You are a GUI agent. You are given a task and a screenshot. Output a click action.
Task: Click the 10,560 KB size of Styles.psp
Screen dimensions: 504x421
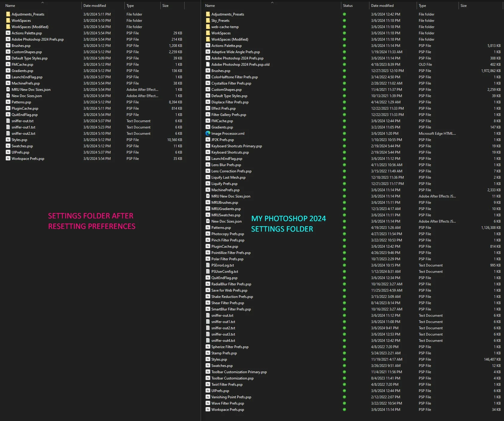point(175,140)
